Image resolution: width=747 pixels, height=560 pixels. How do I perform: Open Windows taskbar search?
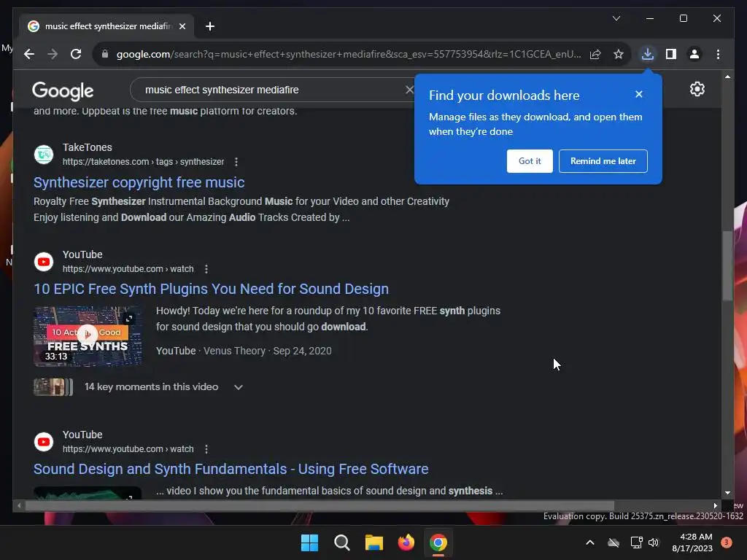point(341,542)
